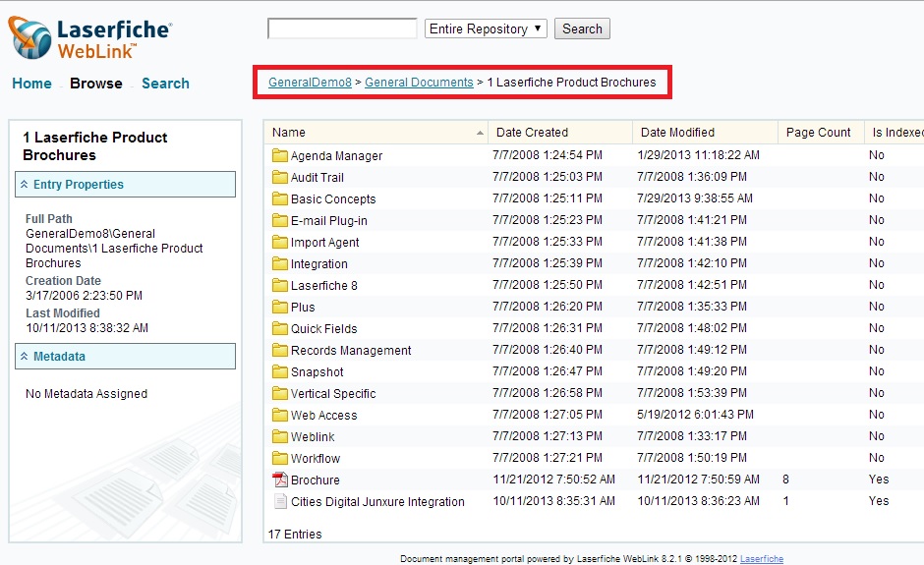Screen dimensions: 924x565
Task: Open the Basic Concepts folder name
Action: (x=333, y=199)
